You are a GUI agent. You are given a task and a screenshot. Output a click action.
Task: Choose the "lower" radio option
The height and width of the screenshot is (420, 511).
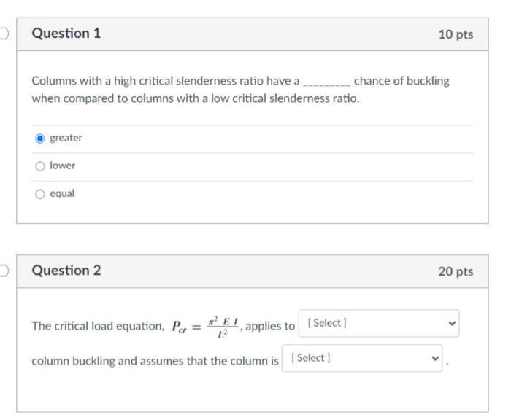[x=39, y=166]
